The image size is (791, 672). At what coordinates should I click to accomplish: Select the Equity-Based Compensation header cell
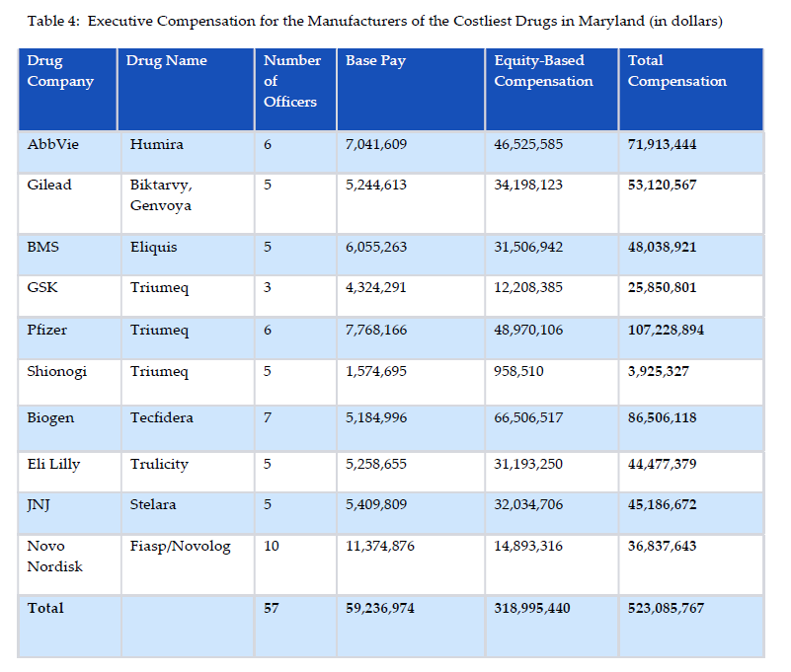click(543, 71)
